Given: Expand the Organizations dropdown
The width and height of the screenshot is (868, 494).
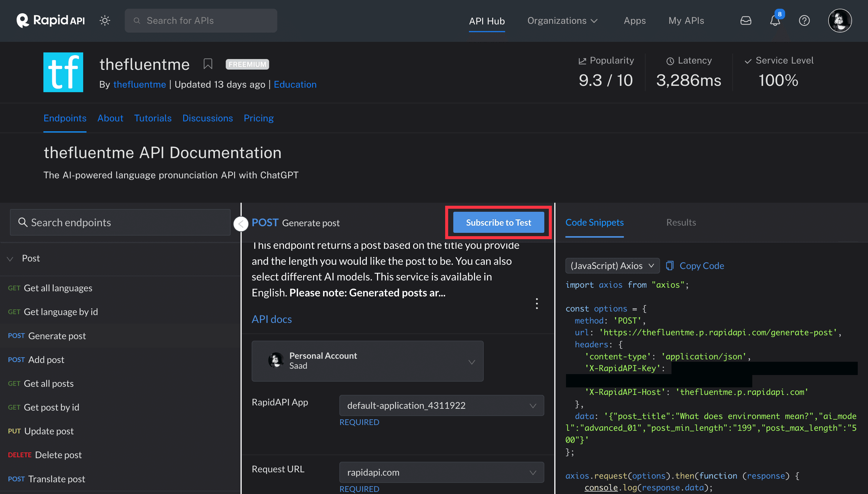Looking at the screenshot, I should [x=562, y=21].
